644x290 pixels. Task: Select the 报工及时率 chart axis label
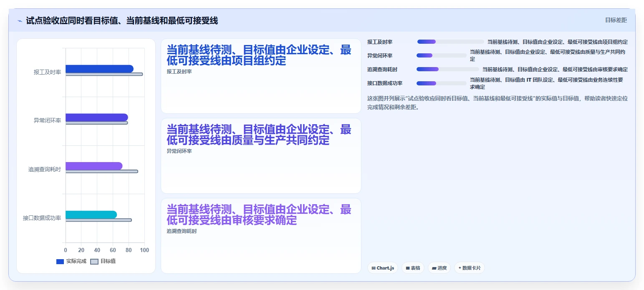[48, 72]
